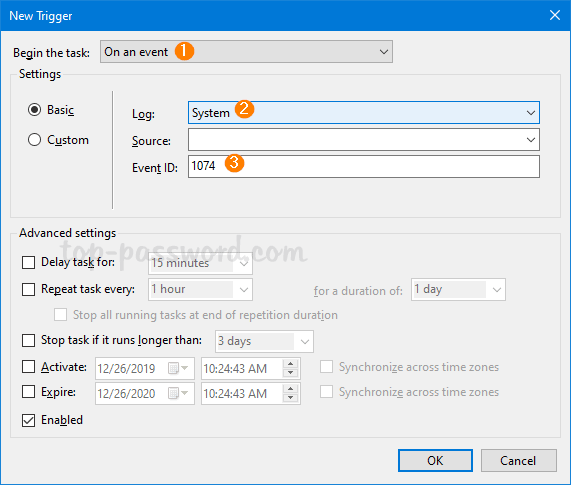Expand the Begin the task dropdown
Viewport: 571px width, 485px height.
(246, 52)
